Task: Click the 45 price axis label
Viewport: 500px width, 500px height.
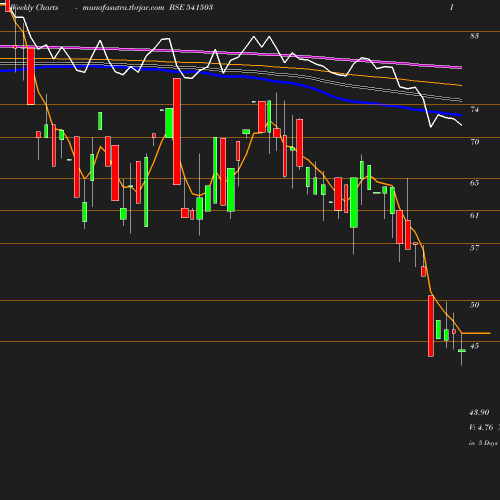Action: click(474, 346)
